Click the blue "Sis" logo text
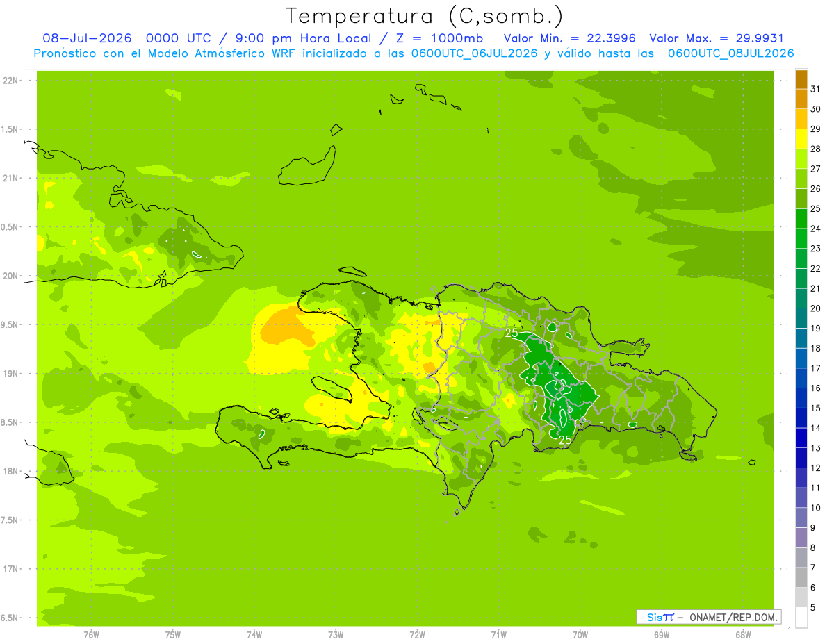Viewport: 834px width, 644px height. [655, 617]
